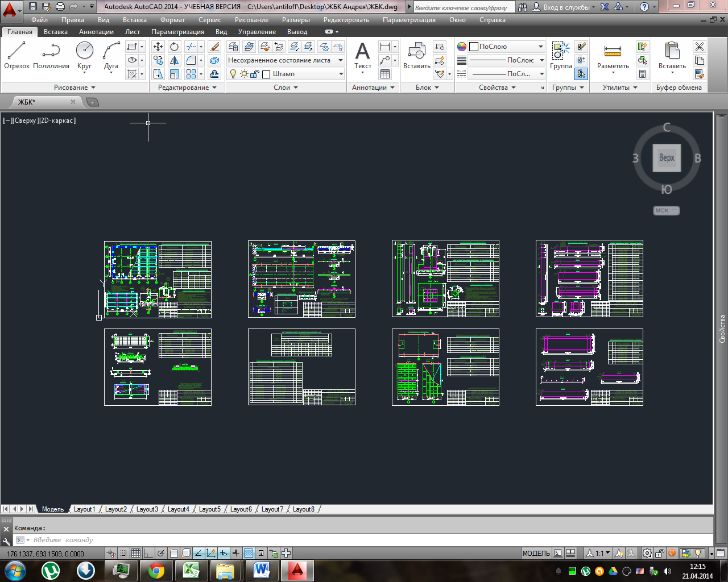Select the Дуга arc tool
This screenshot has height=582, width=728.
(x=111, y=55)
